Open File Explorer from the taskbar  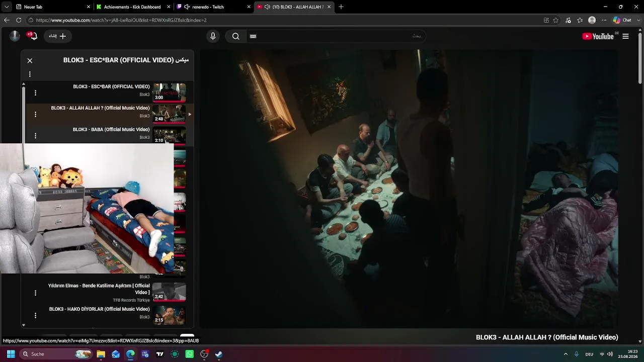pos(101,354)
